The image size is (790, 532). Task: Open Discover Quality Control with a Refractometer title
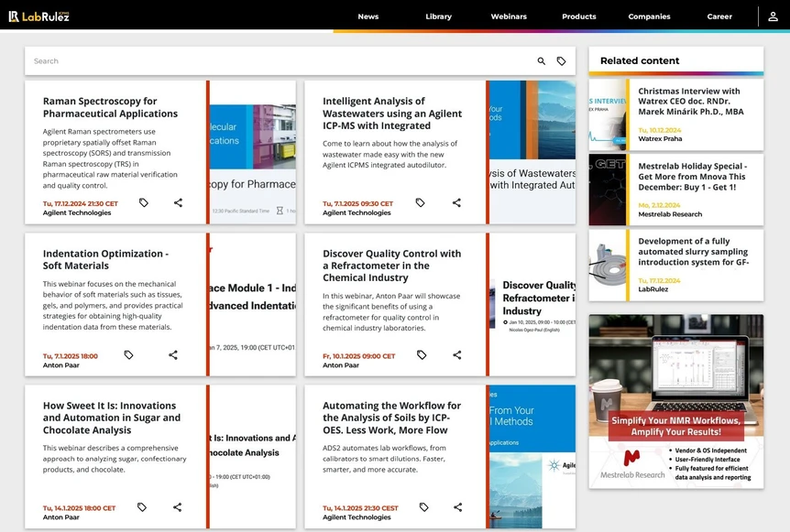391,266
